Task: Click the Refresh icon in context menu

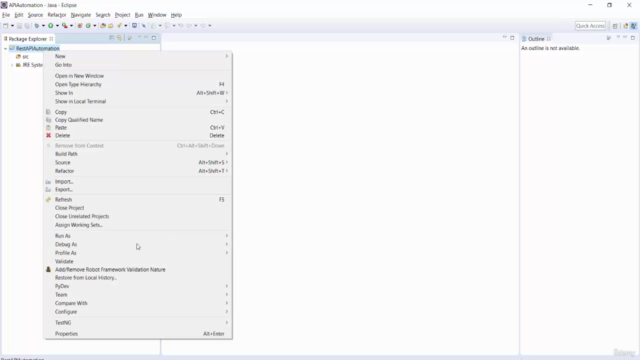Action: [49, 200]
